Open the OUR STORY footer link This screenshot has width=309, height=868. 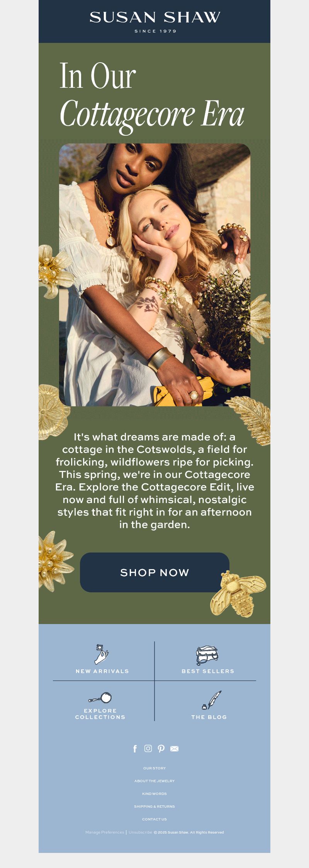click(154, 768)
